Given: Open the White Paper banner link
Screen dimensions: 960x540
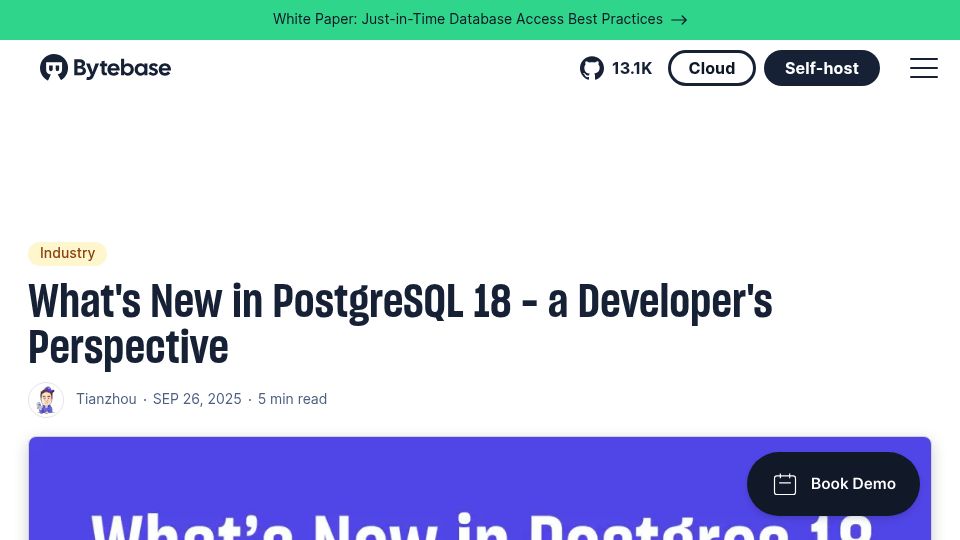Looking at the screenshot, I should click(479, 19).
